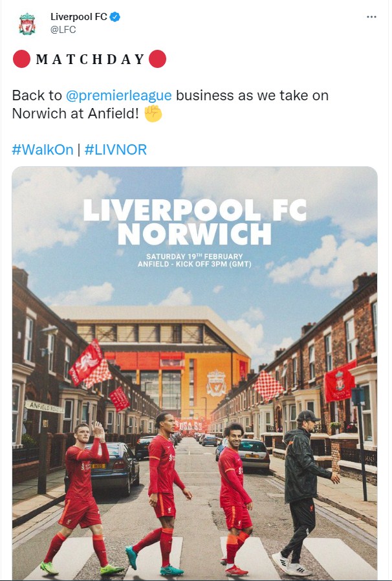Follow the #LIVNOR hashtag link
The image size is (392, 581).
116,150
